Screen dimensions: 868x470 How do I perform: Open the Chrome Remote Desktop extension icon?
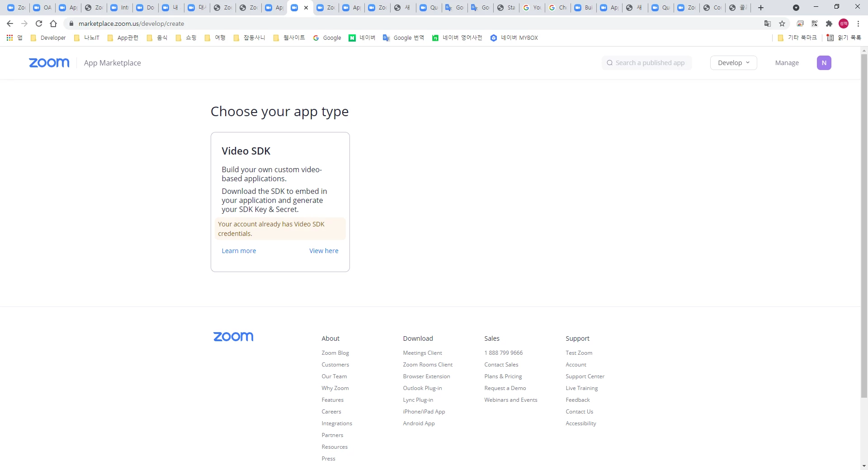pos(800,23)
